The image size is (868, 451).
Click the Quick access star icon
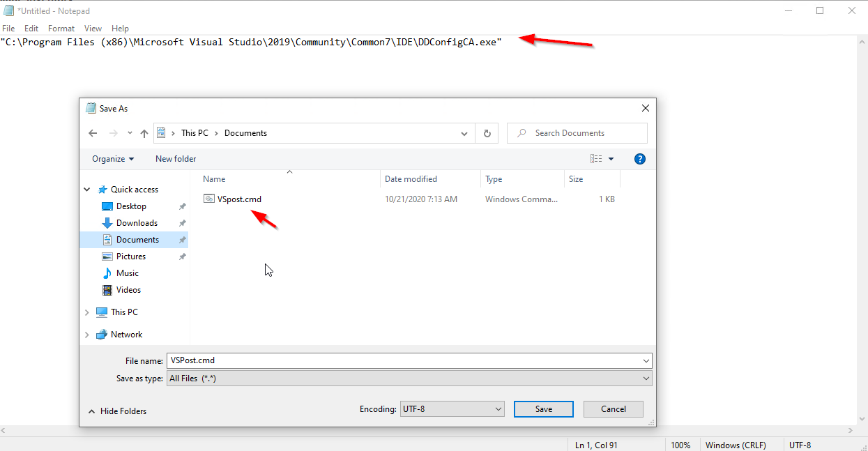(102, 190)
